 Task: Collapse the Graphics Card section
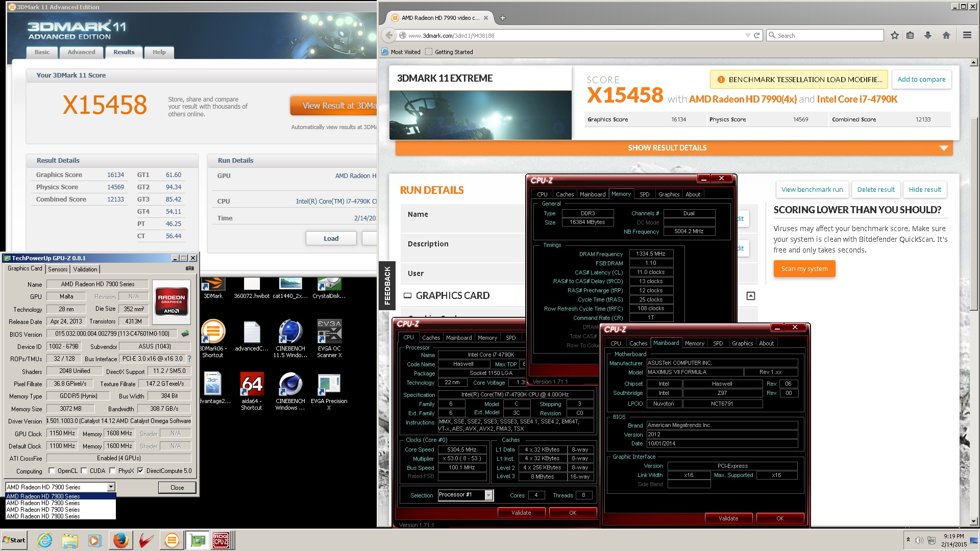pos(750,296)
